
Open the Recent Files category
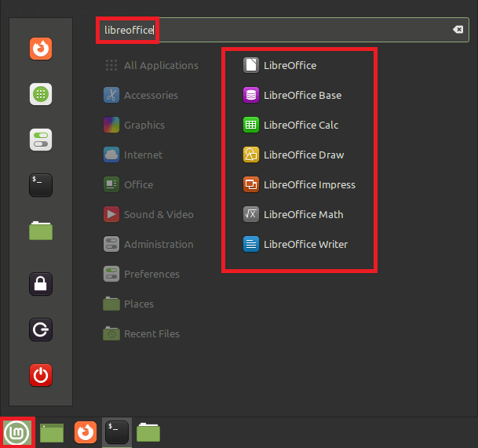click(141, 333)
